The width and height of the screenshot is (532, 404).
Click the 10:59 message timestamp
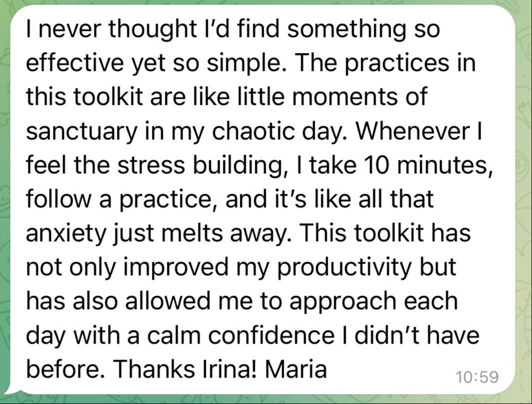477,377
